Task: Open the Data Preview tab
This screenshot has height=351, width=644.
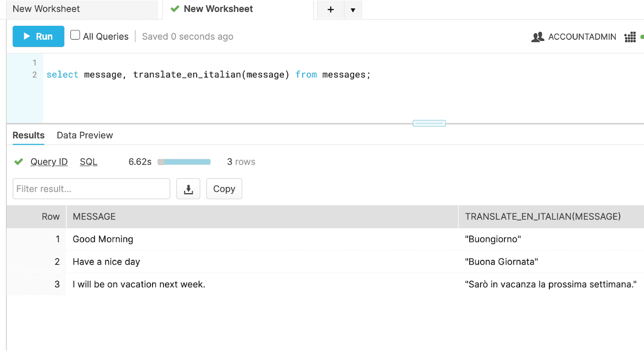Action: coord(85,135)
